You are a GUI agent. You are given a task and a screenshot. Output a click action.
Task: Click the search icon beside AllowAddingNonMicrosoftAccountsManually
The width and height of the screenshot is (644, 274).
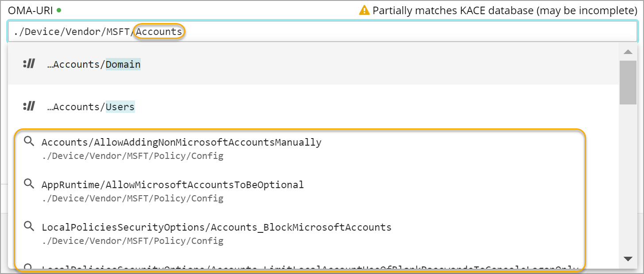pos(29,142)
